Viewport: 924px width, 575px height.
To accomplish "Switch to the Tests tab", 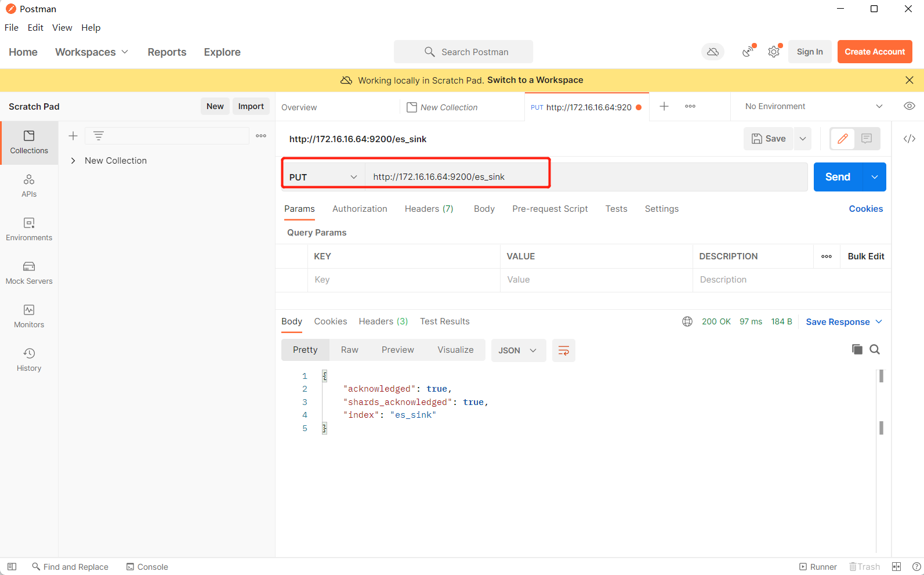I will click(617, 209).
